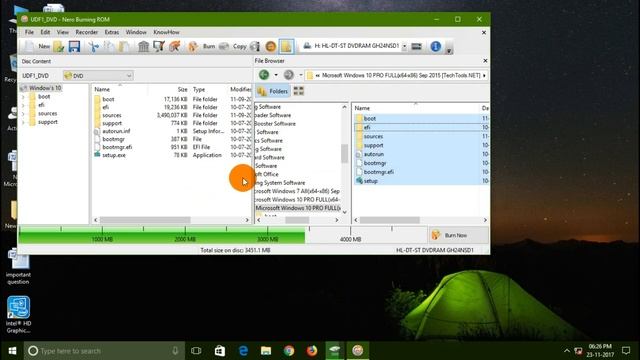640x360 pixels.
Task: Open recorder drive selection dropdown arrow
Action: pyautogui.click(x=404, y=47)
